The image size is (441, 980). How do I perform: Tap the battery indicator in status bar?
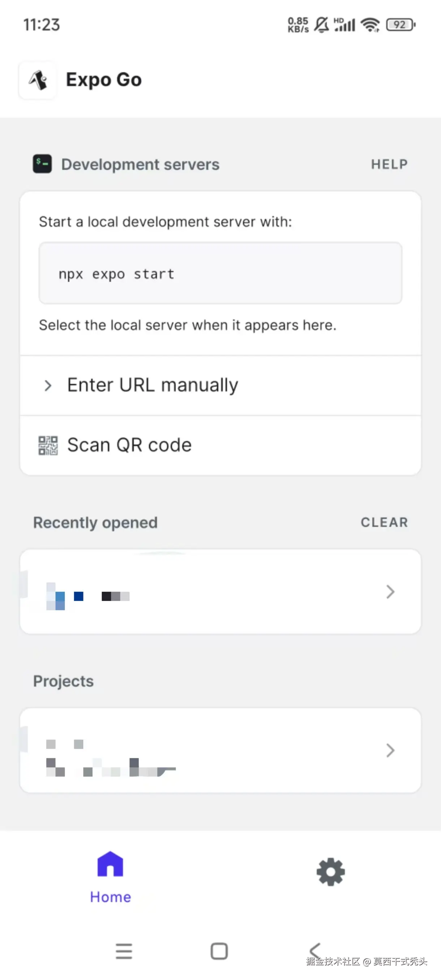point(400,25)
